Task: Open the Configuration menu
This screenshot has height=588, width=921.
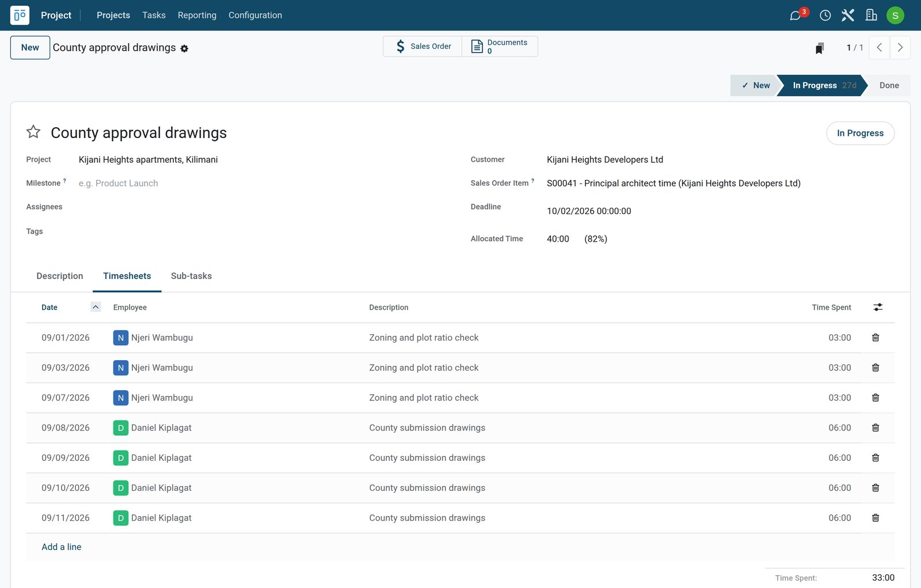Action: tap(255, 16)
